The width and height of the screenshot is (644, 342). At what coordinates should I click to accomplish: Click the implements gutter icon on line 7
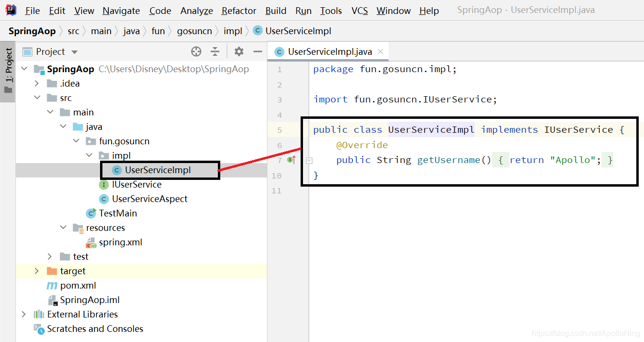[x=291, y=160]
